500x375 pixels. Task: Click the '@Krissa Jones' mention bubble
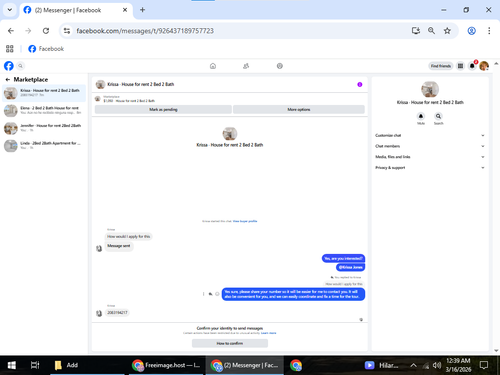[x=351, y=267]
